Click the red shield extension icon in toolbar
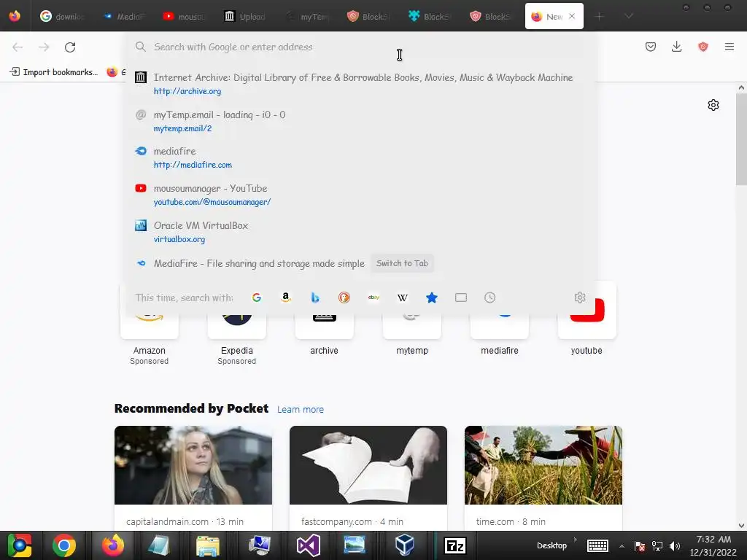This screenshot has height=560, width=747. pos(703,47)
